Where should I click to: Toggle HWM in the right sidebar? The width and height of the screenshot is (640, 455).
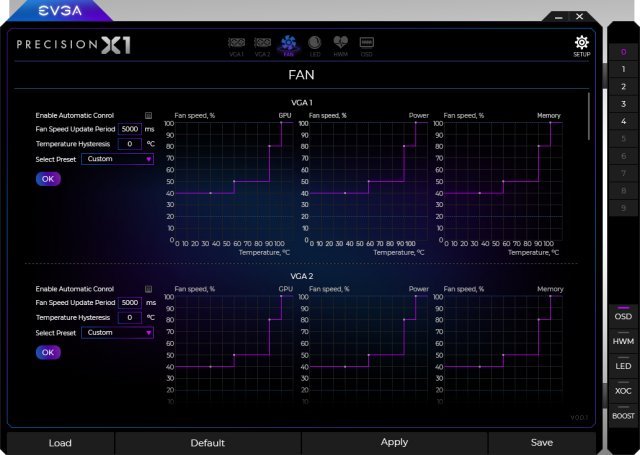623,341
